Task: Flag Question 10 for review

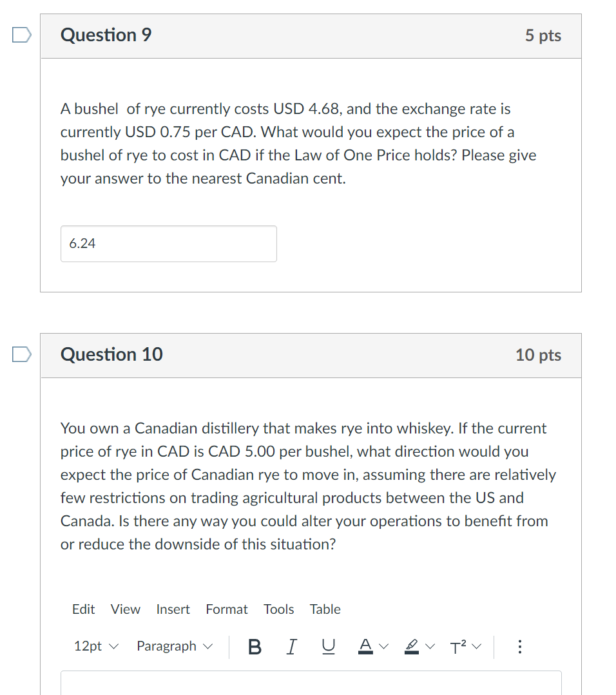Action: (x=21, y=354)
